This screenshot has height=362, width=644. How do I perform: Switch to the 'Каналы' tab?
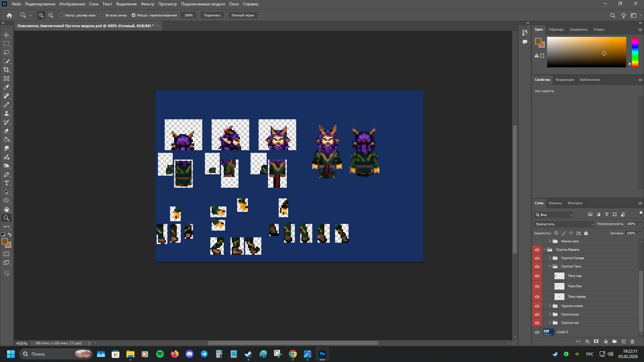(555, 203)
